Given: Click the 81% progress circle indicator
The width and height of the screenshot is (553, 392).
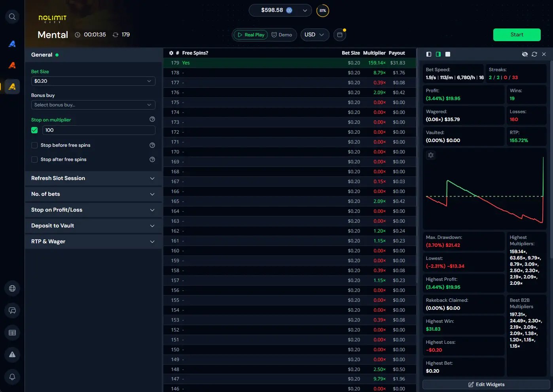Looking at the screenshot, I should point(323,11).
